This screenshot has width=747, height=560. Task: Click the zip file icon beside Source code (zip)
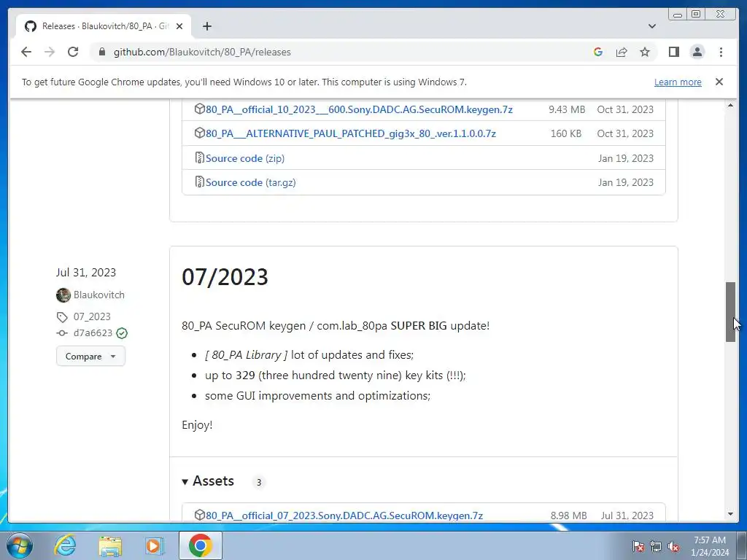[200, 157]
